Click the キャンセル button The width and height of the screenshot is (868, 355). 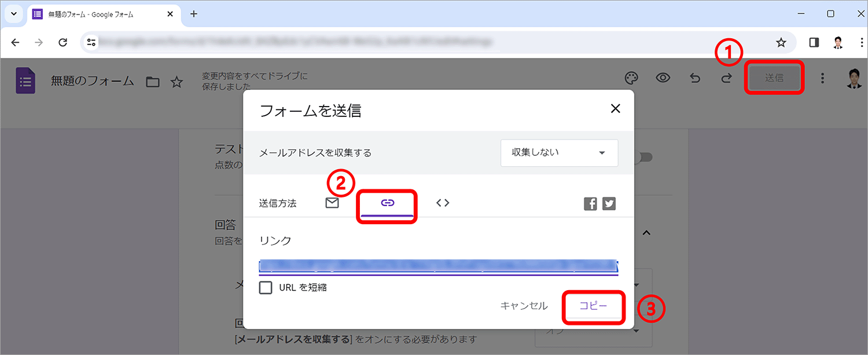[524, 306]
